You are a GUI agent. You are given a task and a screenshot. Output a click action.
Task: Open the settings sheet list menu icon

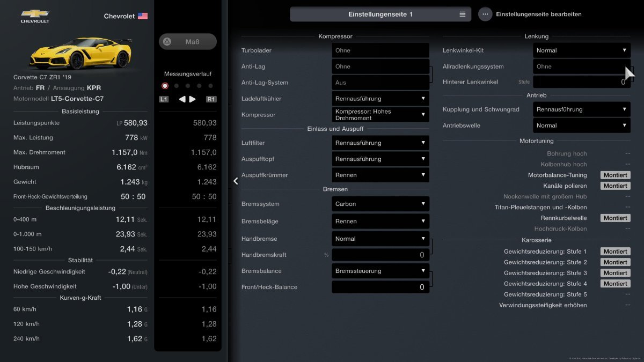(x=463, y=14)
